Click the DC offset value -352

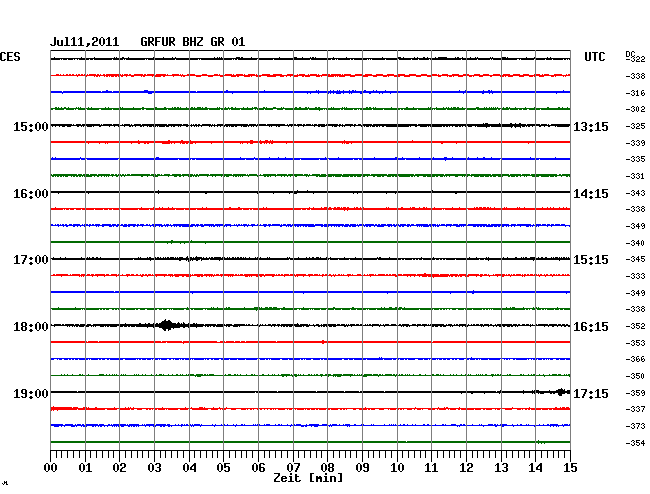(x=635, y=326)
